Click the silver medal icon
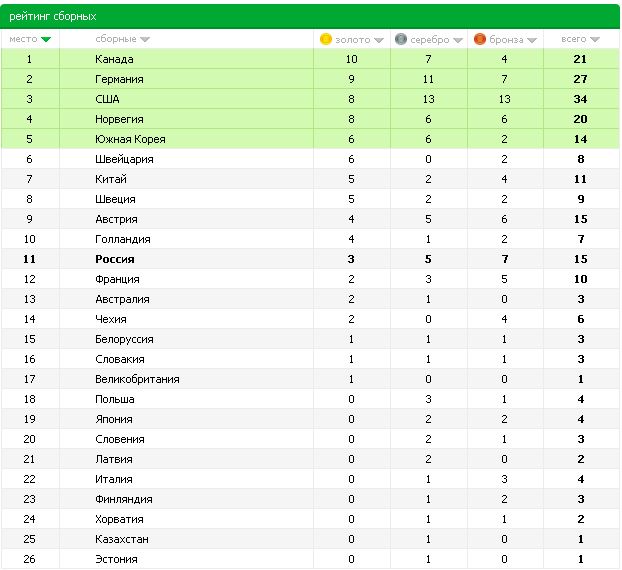 tap(401, 39)
